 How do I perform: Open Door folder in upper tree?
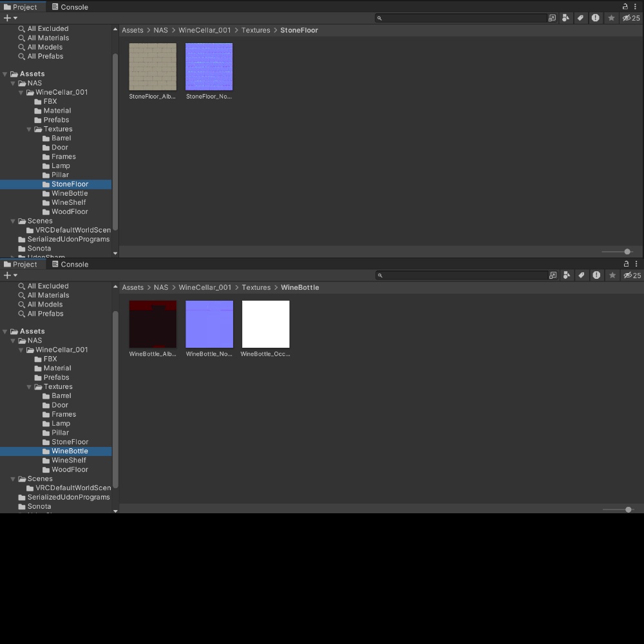tap(59, 147)
